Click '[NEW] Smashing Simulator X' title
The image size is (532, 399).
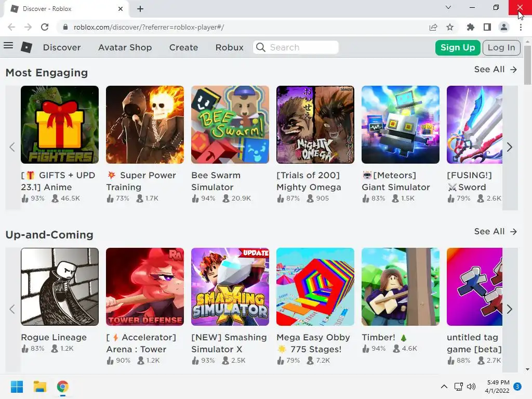229,343
